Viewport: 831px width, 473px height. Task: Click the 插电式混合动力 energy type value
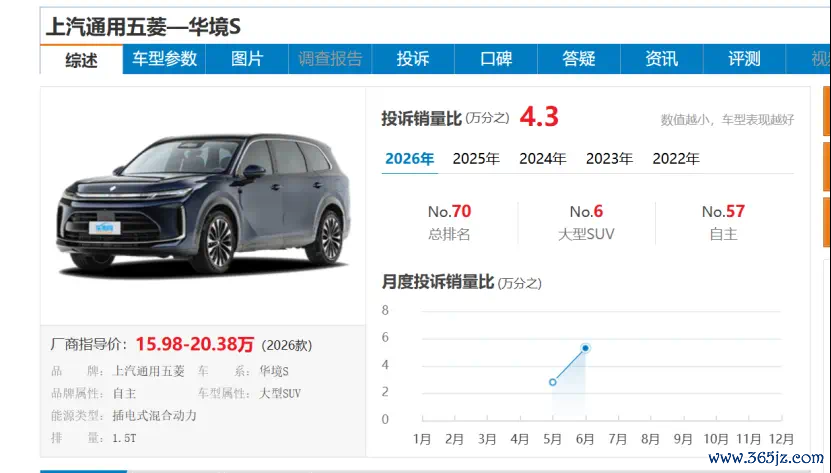pos(155,416)
